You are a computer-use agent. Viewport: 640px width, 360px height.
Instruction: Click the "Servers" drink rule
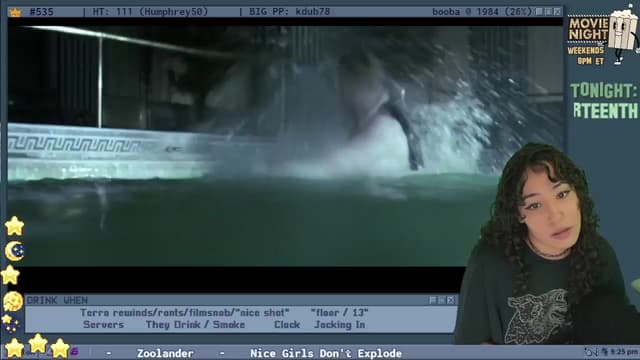coord(103,324)
